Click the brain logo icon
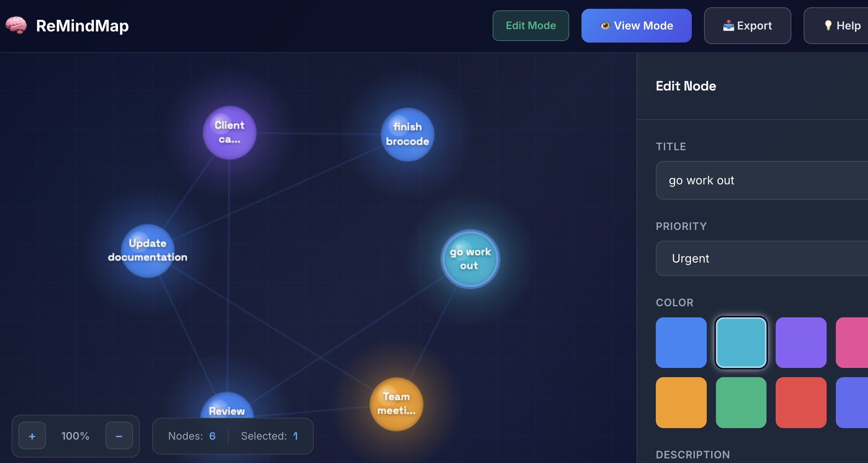The width and height of the screenshot is (868, 463). pos(16,25)
